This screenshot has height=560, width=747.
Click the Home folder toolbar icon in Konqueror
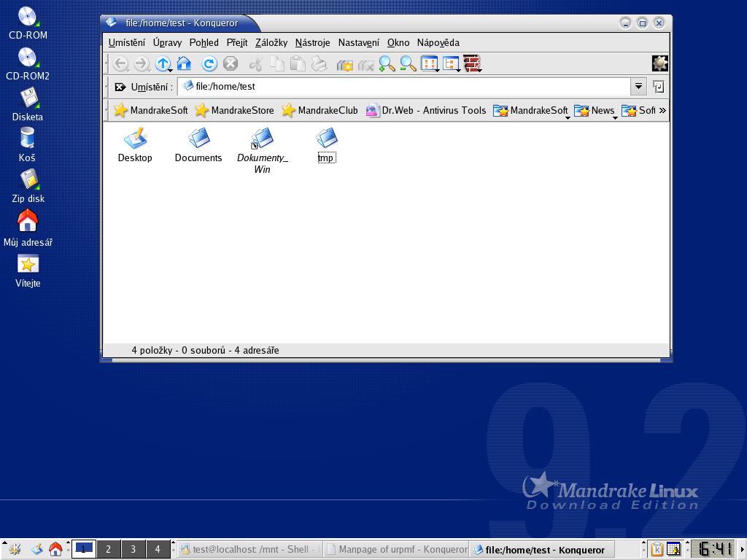pyautogui.click(x=184, y=63)
